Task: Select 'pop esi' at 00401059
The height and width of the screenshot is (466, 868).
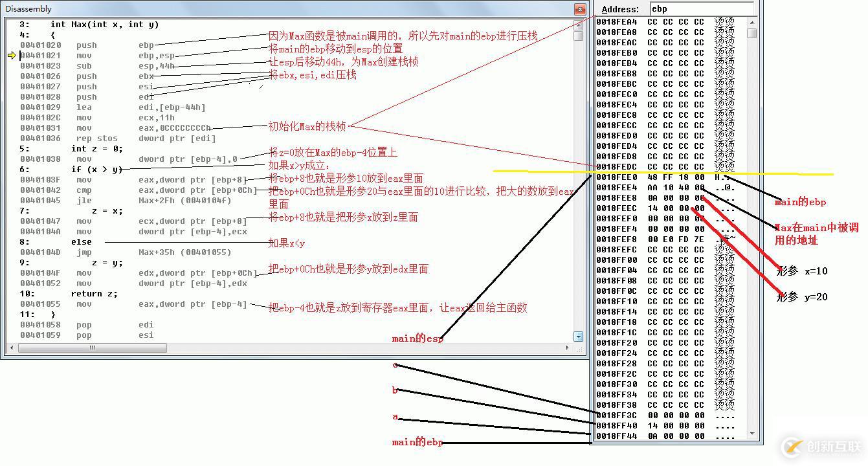Action: (87, 335)
